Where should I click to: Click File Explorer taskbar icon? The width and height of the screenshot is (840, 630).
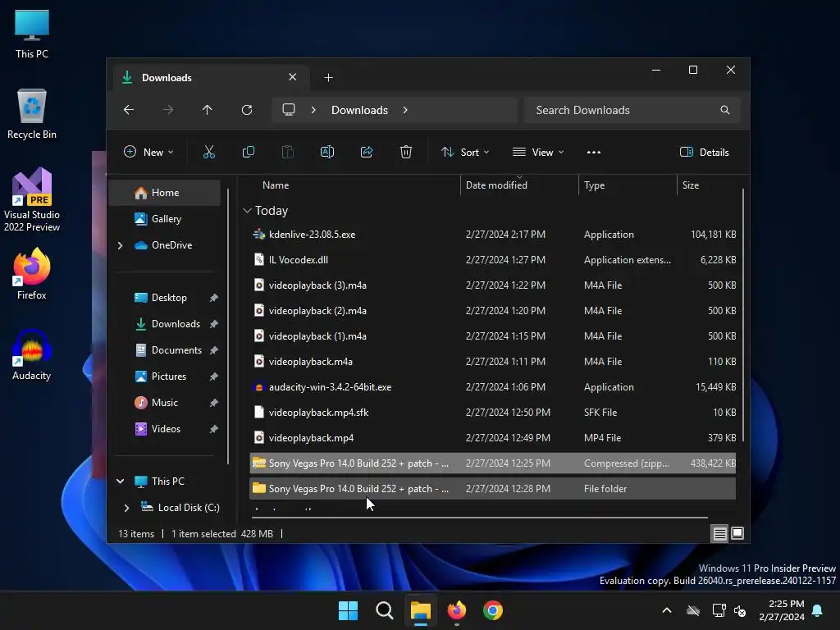coord(421,610)
